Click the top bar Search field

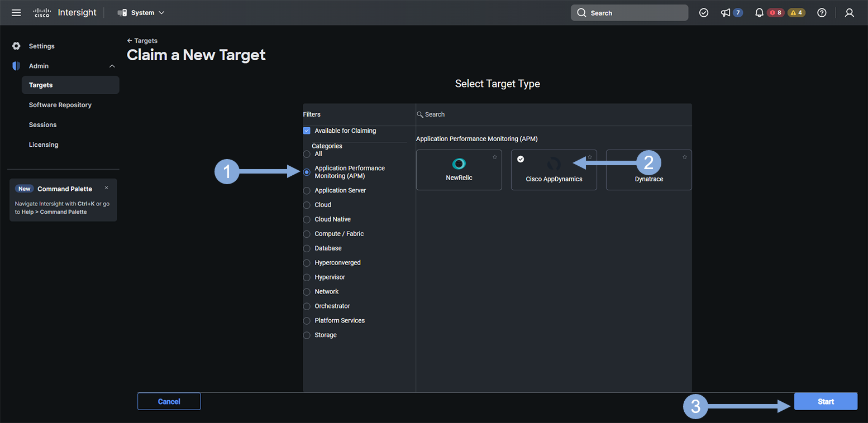[629, 13]
